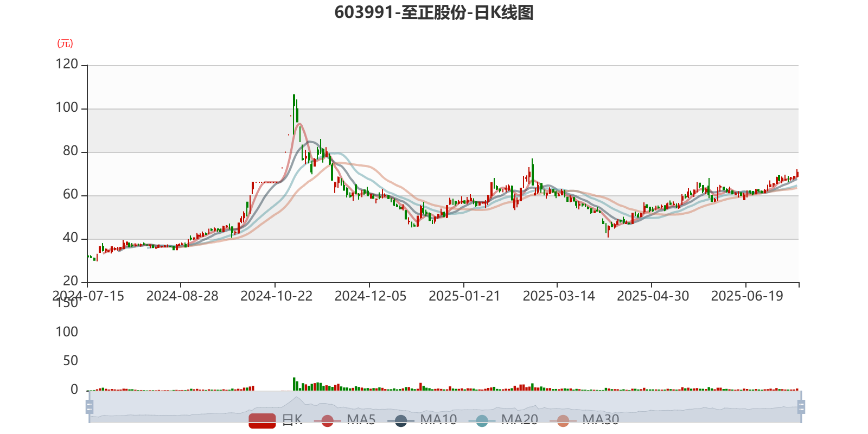Viewport: 868px width, 434px height.
Task: Click the 2024-12-05 date axis label
Action: click(x=371, y=296)
